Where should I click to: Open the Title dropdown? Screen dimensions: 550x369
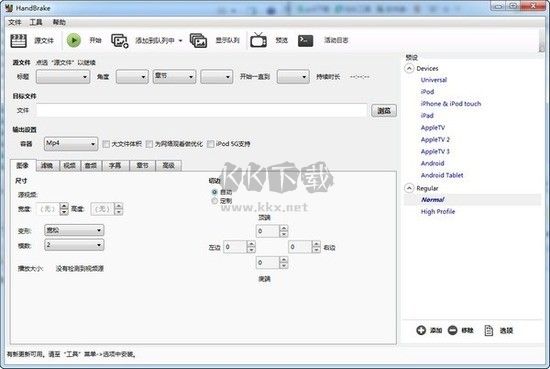pos(63,76)
